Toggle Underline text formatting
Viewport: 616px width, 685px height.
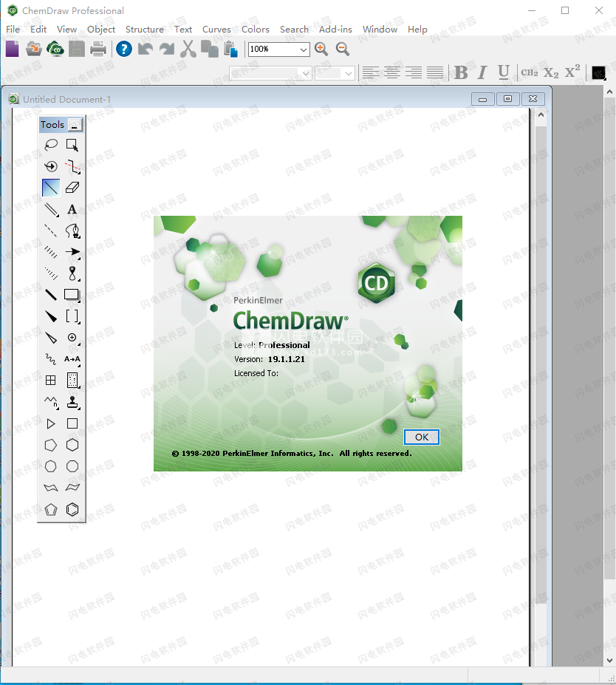(x=504, y=72)
